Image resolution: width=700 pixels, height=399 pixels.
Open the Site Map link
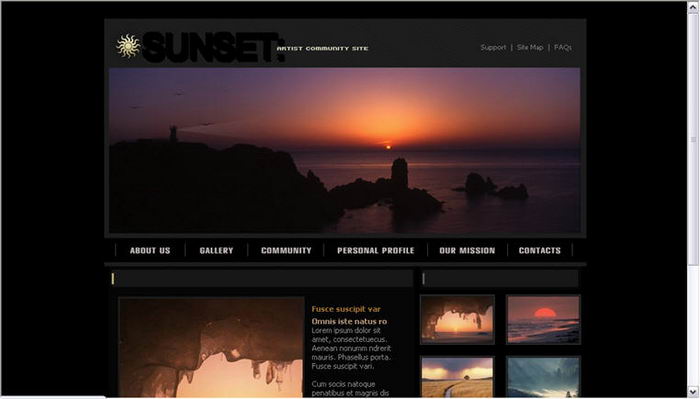pyautogui.click(x=530, y=47)
